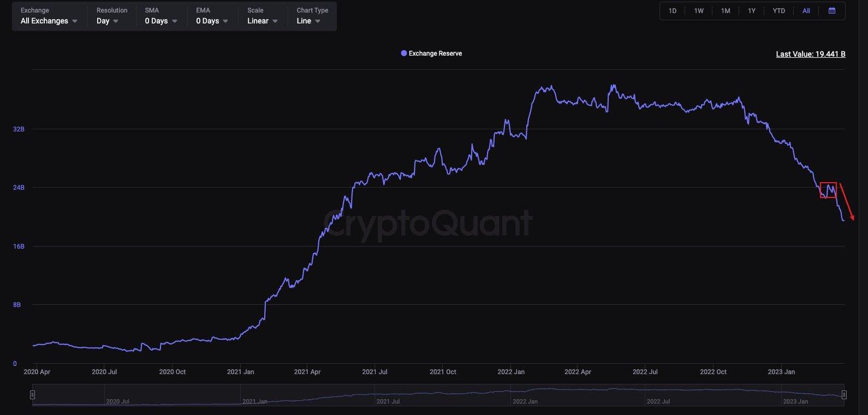Click the 2021 Jan x-axis label
Viewport: 868px width, 415px height.
tap(241, 372)
